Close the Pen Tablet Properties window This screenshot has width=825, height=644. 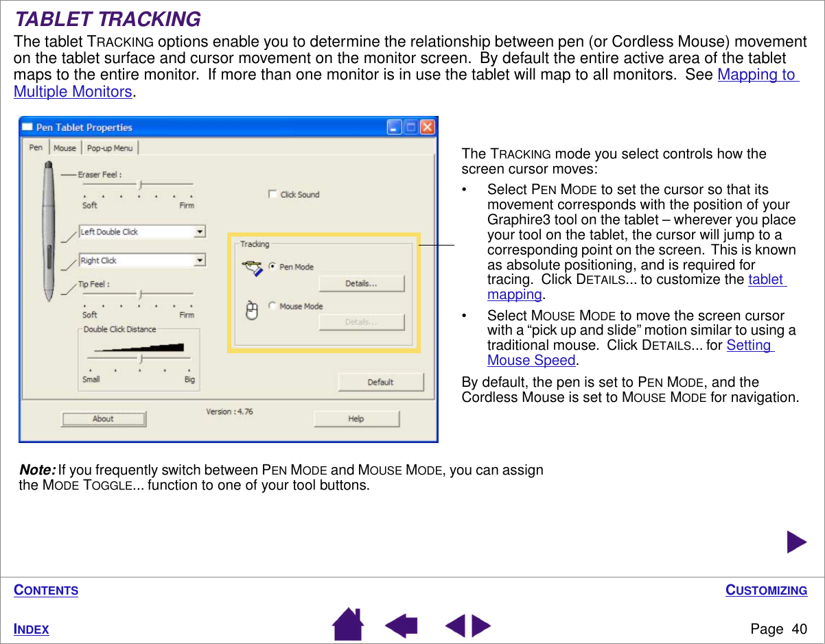point(427,128)
